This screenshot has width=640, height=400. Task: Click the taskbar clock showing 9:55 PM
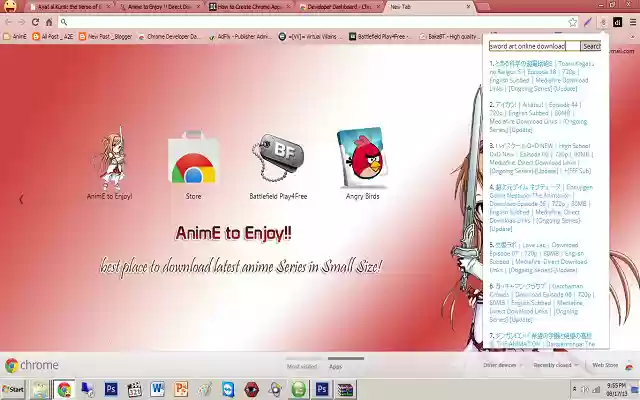pyautogui.click(x=616, y=389)
